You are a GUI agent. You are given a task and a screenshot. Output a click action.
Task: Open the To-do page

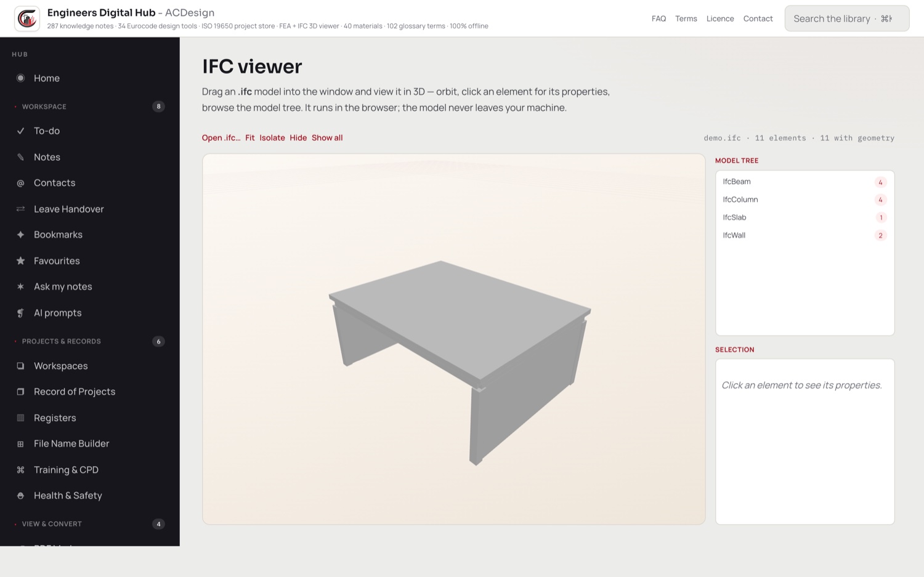coord(90,131)
